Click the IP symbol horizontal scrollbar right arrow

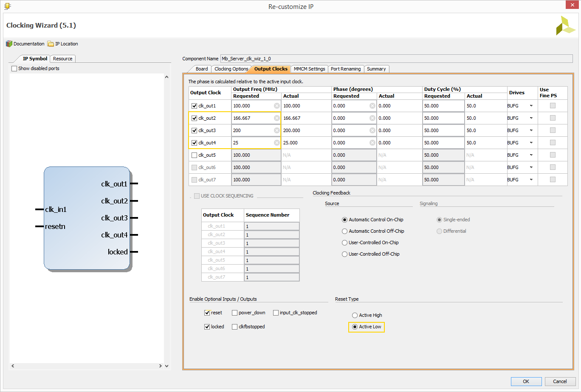coord(160,366)
